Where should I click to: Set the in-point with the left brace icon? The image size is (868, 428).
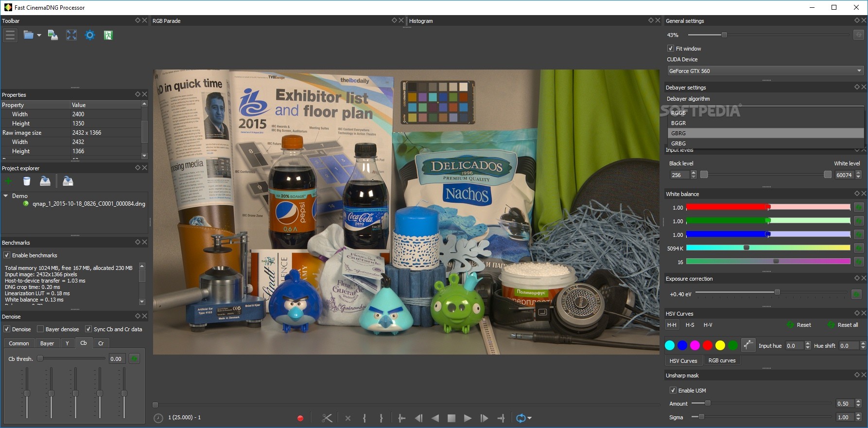coord(364,418)
